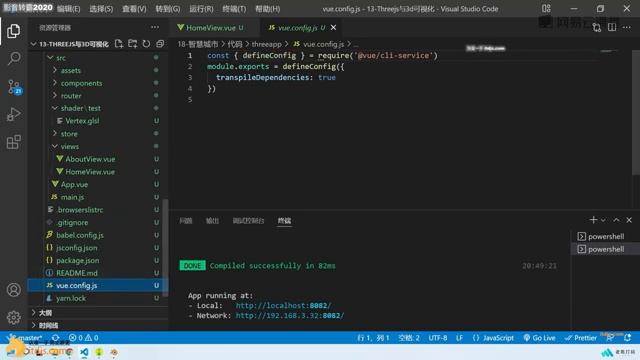Change LF end of line sequence
Image resolution: width=640 pixels, height=360 pixels.
(460, 338)
